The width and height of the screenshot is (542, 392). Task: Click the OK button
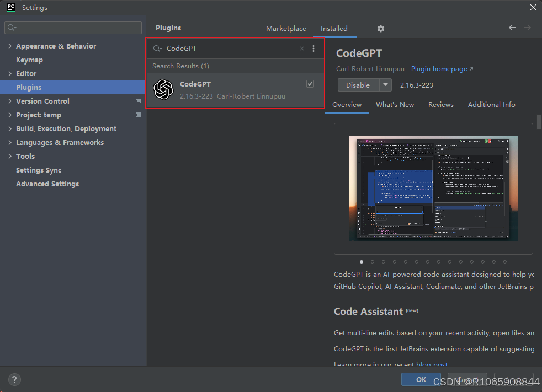click(421, 379)
